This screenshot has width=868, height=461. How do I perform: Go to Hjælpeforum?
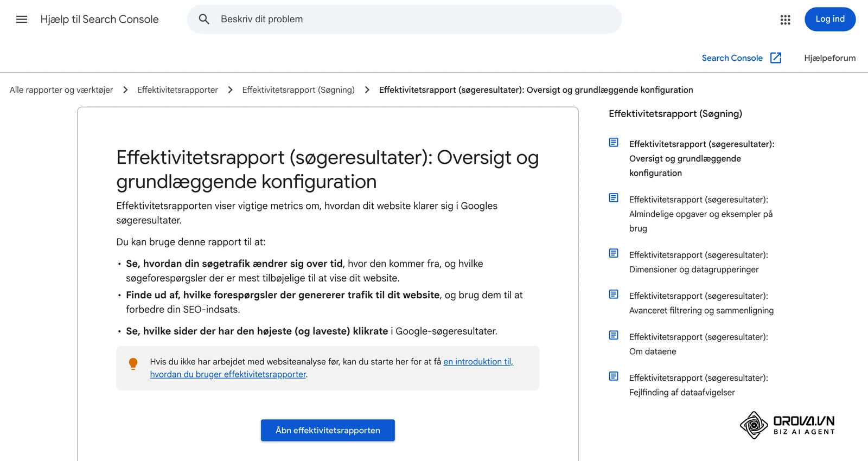click(829, 58)
